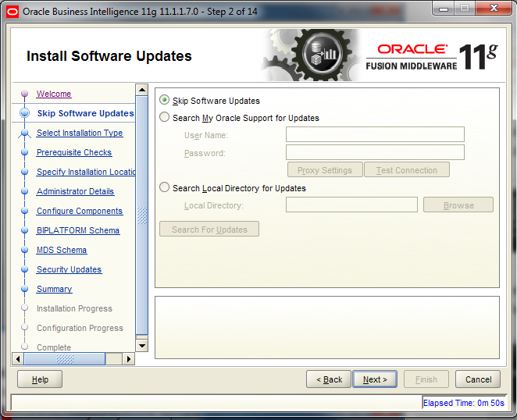This screenshot has height=420, width=517.
Task: Click the Test Connection button
Action: tap(407, 169)
